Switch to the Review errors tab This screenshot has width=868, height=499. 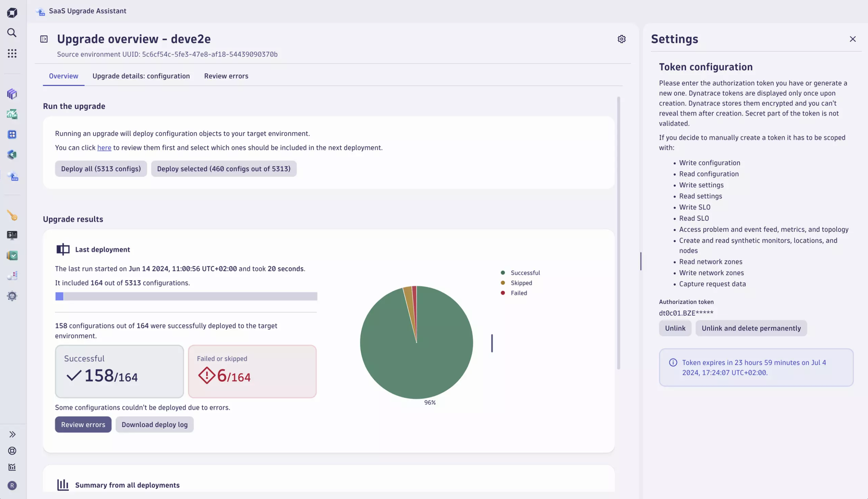point(226,76)
